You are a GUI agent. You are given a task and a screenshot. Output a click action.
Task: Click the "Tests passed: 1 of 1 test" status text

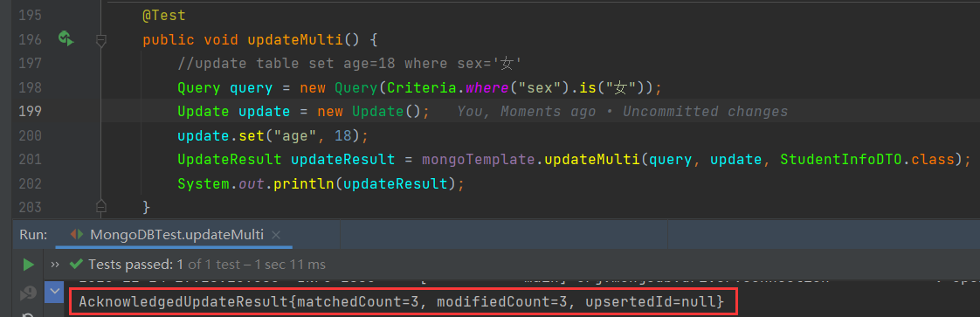(207, 265)
